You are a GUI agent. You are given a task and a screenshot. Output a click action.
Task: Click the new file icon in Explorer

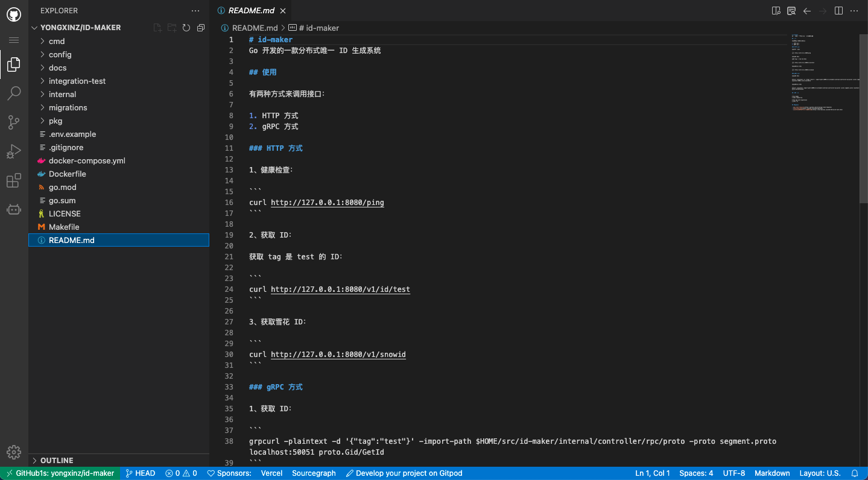[x=157, y=28]
